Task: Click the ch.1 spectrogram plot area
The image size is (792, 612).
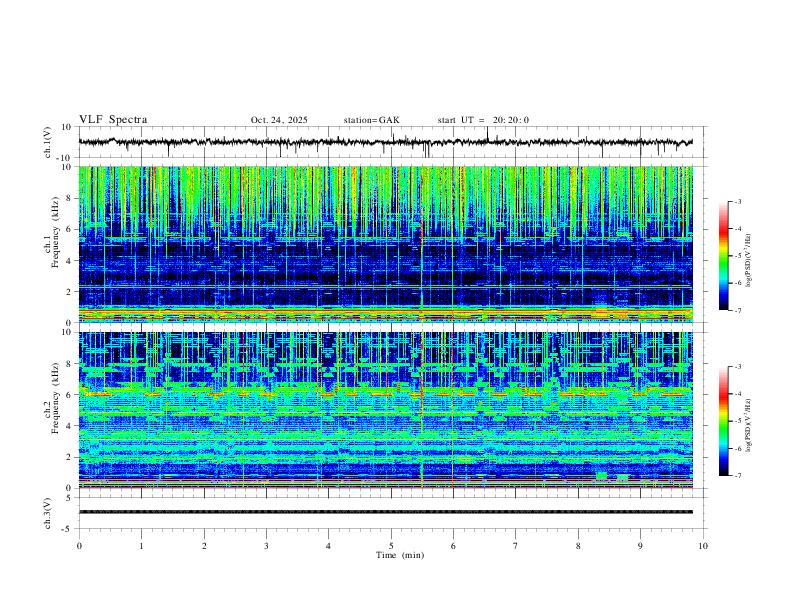Action: [385, 244]
